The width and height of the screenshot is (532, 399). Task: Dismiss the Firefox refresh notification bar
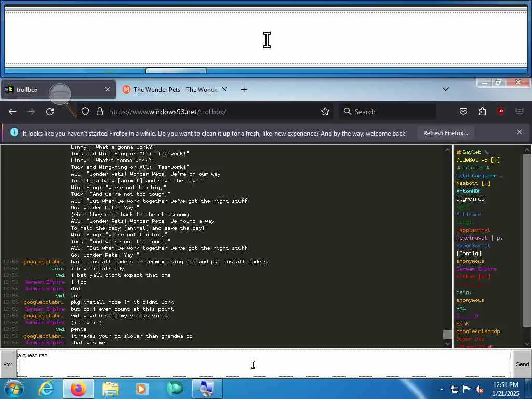[520, 132]
